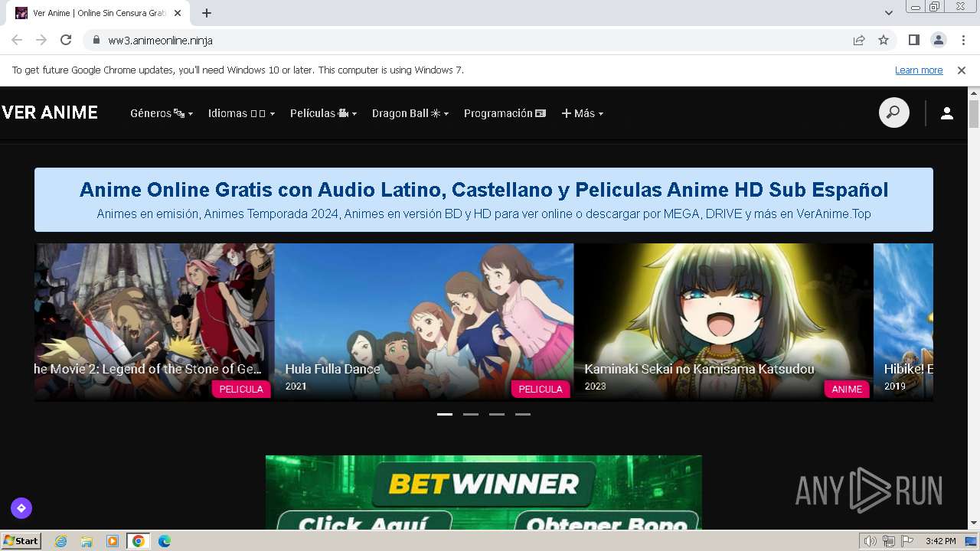The image size is (980, 551).
Task: Click the page vertical scrollbar thumb
Action: click(974, 113)
